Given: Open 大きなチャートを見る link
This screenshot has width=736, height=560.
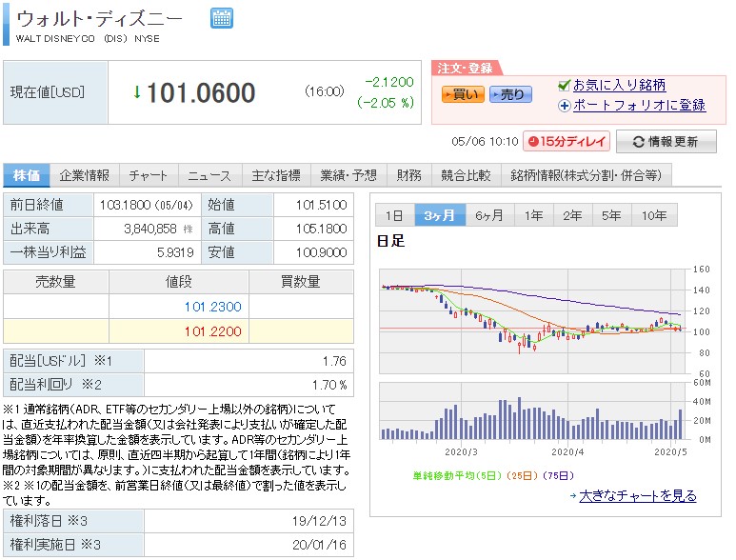Looking at the screenshot, I should tap(637, 495).
